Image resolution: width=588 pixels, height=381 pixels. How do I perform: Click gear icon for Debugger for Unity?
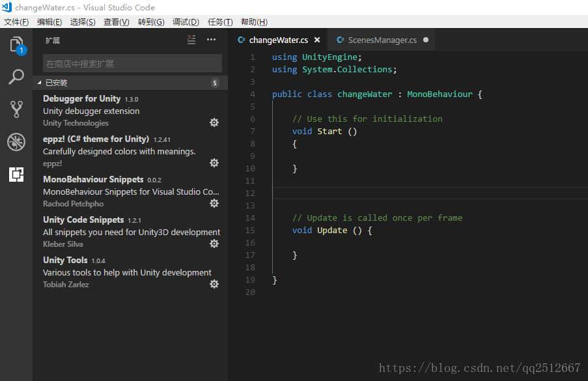tap(214, 122)
